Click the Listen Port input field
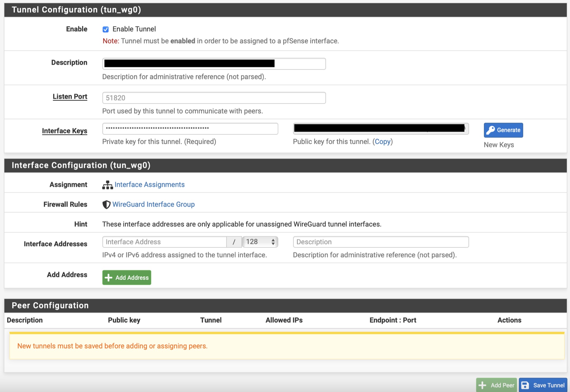 [x=214, y=98]
